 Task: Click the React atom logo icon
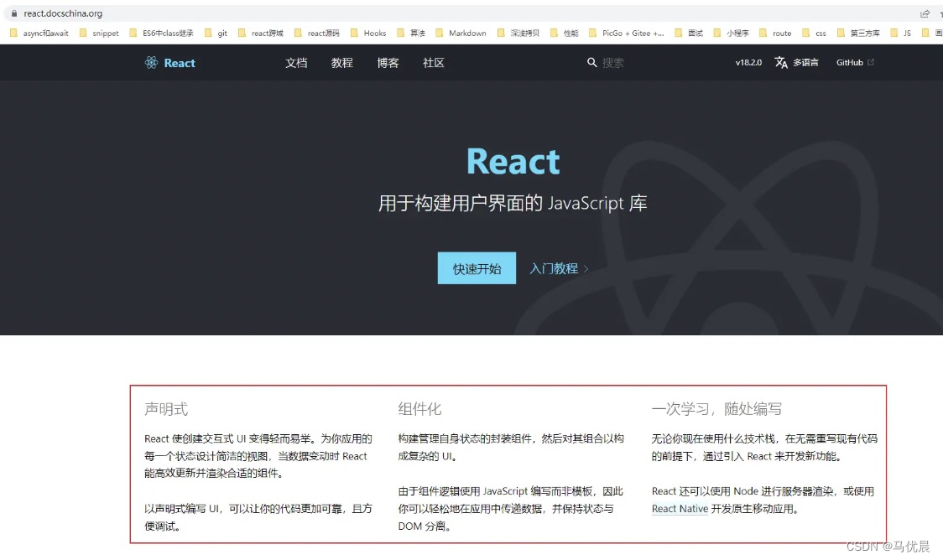point(151,63)
